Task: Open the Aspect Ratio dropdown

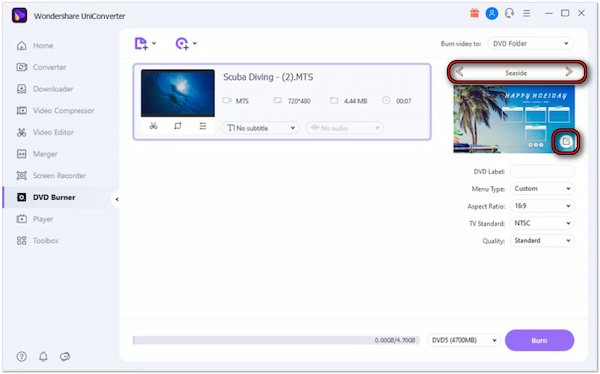Action: click(542, 206)
